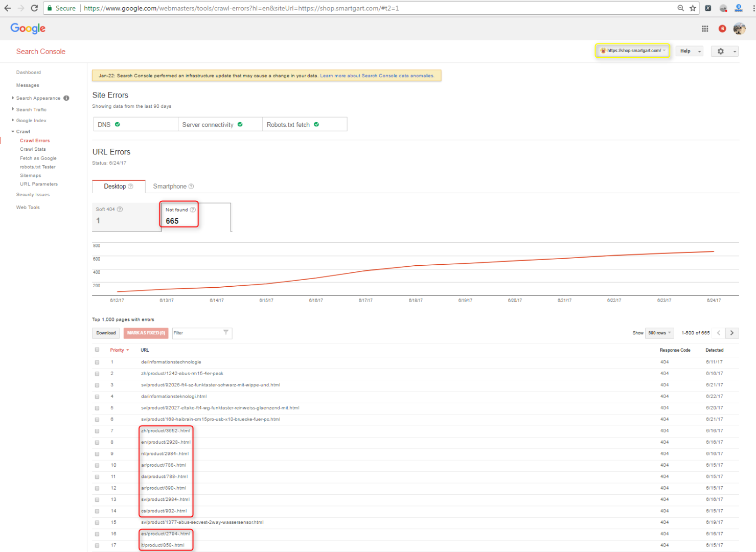756x552 pixels.
Task: Select the Desktop tab
Action: click(119, 187)
